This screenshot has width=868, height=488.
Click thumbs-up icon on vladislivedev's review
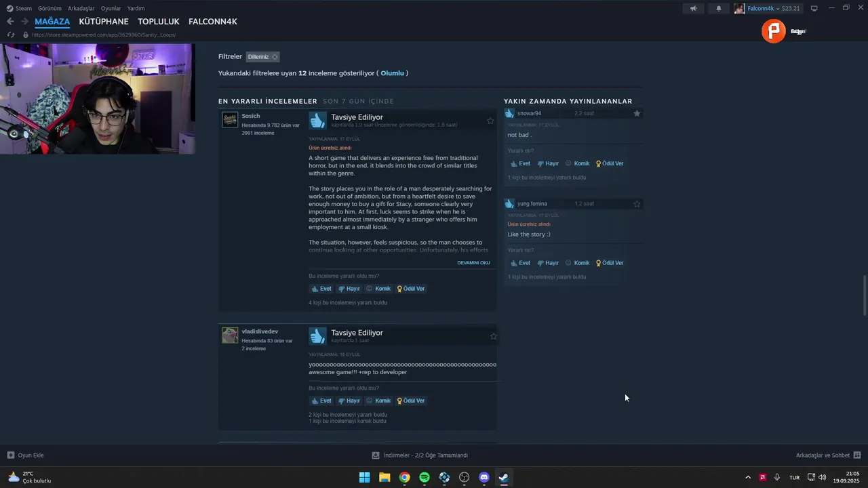pos(317,336)
